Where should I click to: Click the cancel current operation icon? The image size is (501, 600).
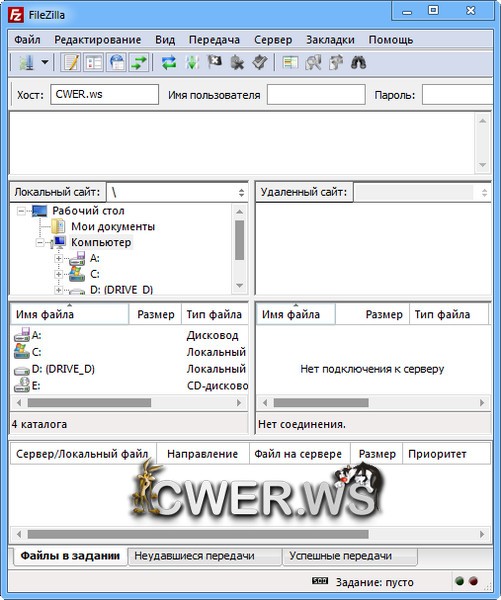pos(214,62)
